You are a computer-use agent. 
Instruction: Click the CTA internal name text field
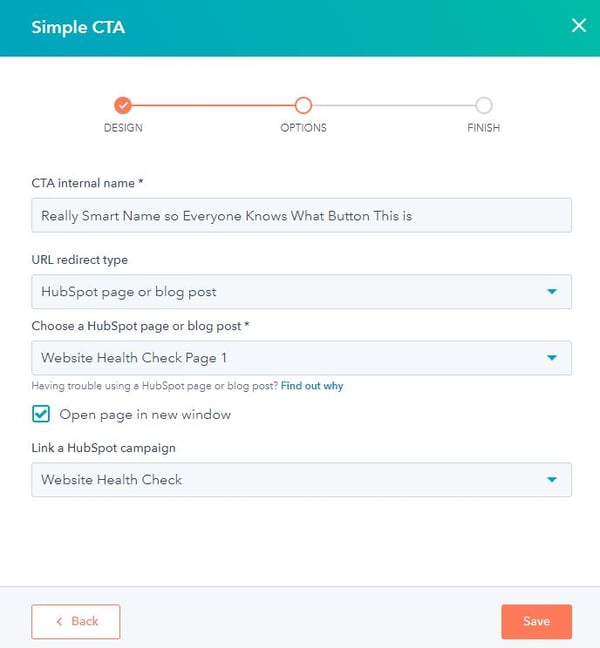pyautogui.click(x=301, y=215)
